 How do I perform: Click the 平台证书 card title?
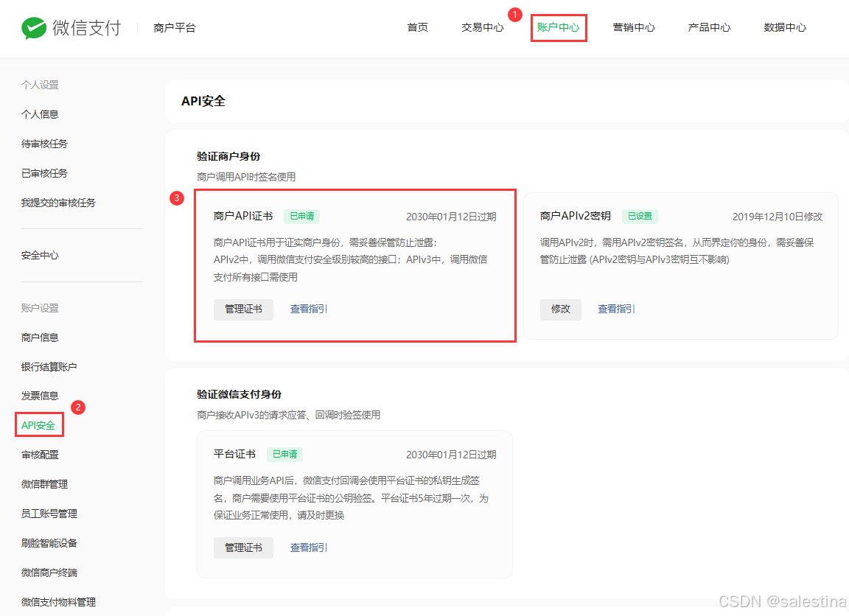pos(234,455)
